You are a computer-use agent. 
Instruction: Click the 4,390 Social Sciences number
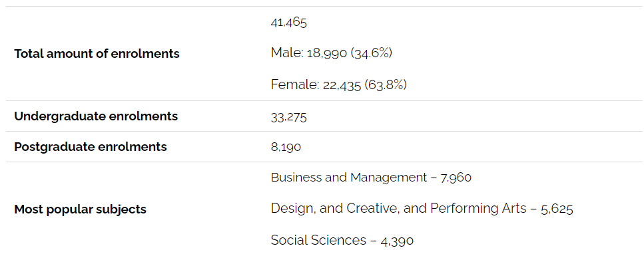click(x=397, y=241)
